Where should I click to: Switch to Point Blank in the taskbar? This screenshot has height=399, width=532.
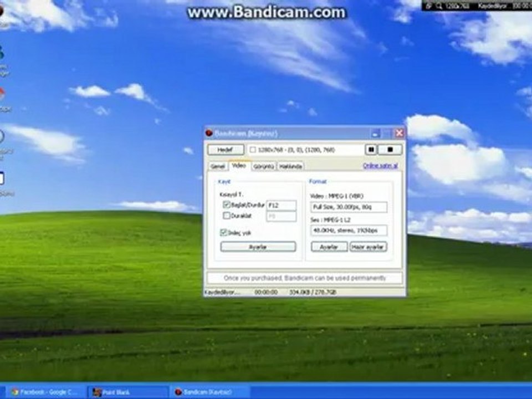(x=128, y=392)
